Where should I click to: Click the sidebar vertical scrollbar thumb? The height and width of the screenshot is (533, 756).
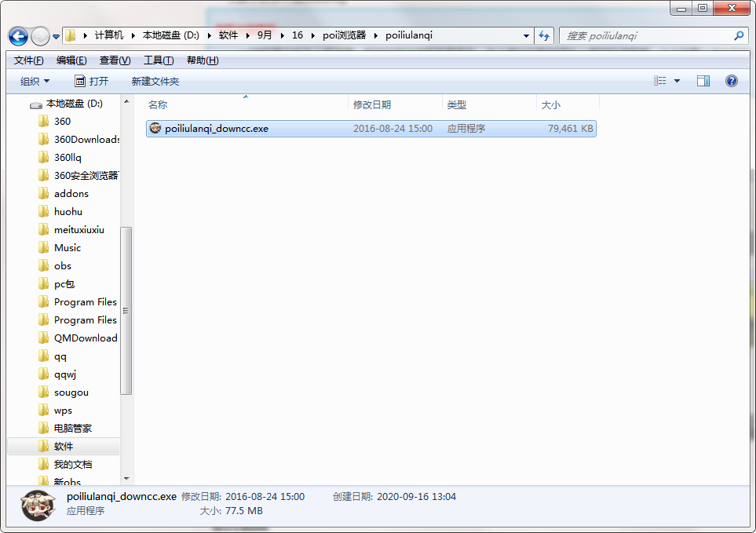point(126,310)
